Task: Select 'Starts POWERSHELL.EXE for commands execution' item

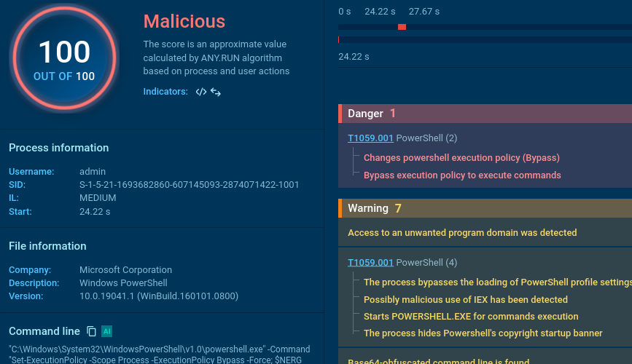Action: 471,317
